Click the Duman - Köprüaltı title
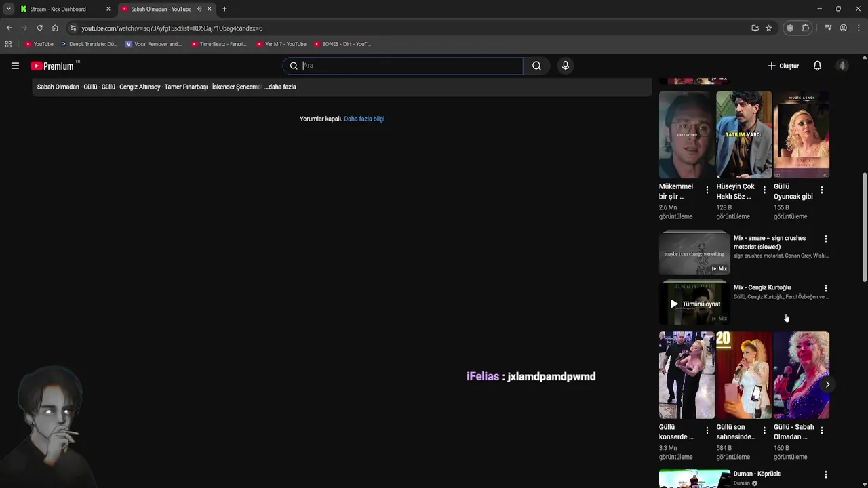The height and width of the screenshot is (488, 868). pos(757,474)
